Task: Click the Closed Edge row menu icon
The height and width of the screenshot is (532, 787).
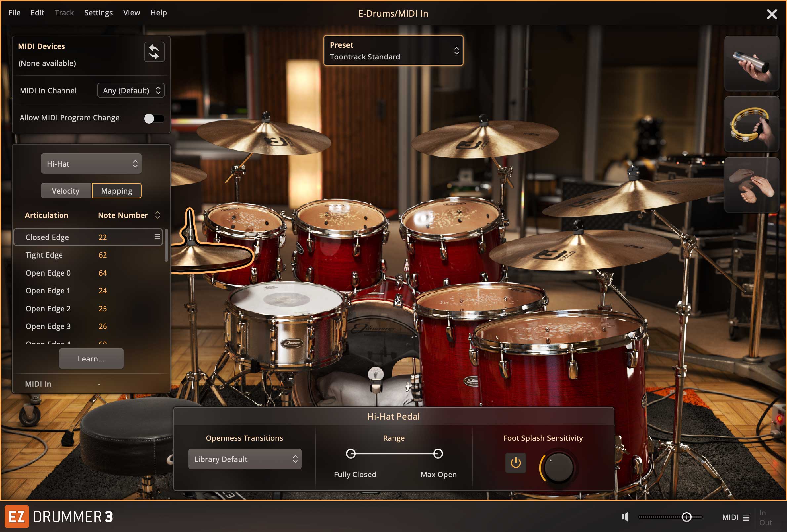Action: tap(157, 237)
